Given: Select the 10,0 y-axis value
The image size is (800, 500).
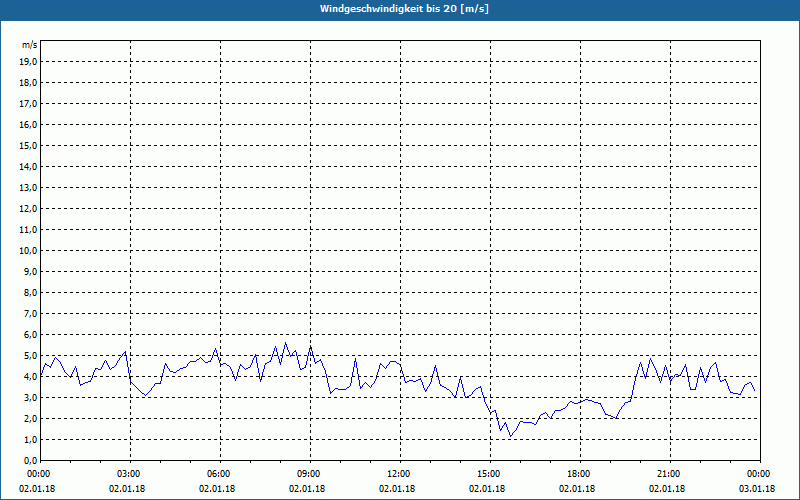Looking at the screenshot, I should pyautogui.click(x=28, y=251).
